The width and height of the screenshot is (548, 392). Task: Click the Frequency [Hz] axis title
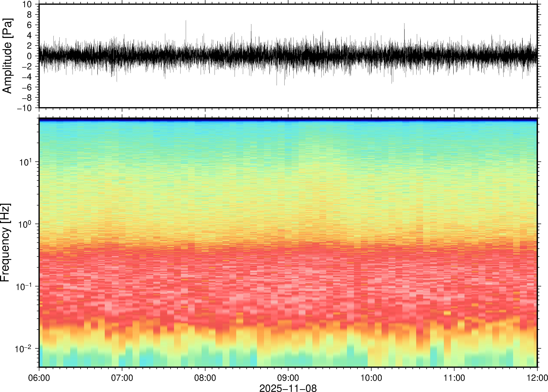[x=5, y=243]
